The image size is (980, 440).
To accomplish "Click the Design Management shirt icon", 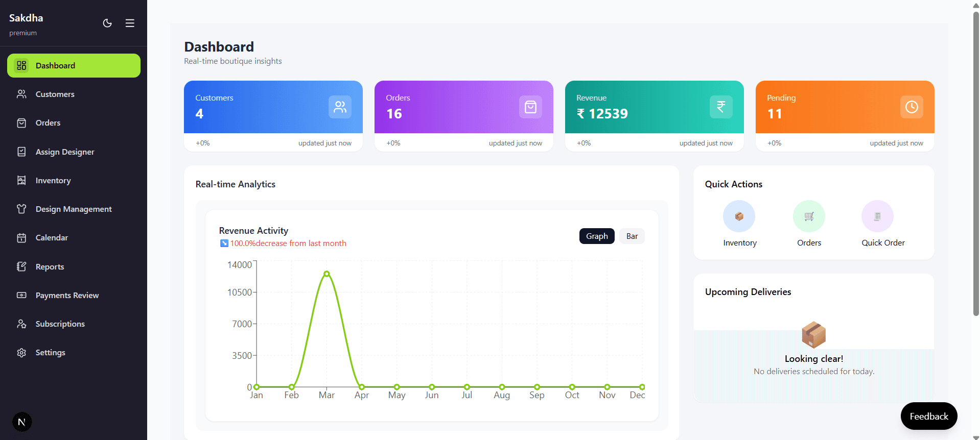I will (x=21, y=209).
